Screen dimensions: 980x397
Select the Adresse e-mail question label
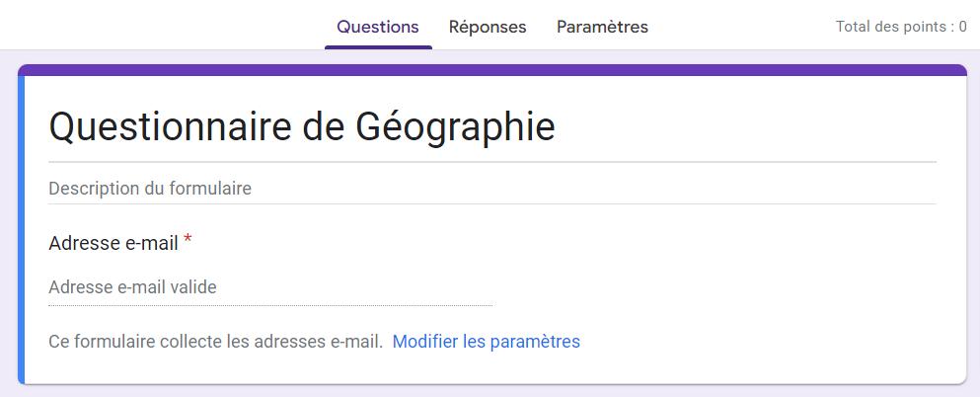tap(113, 242)
